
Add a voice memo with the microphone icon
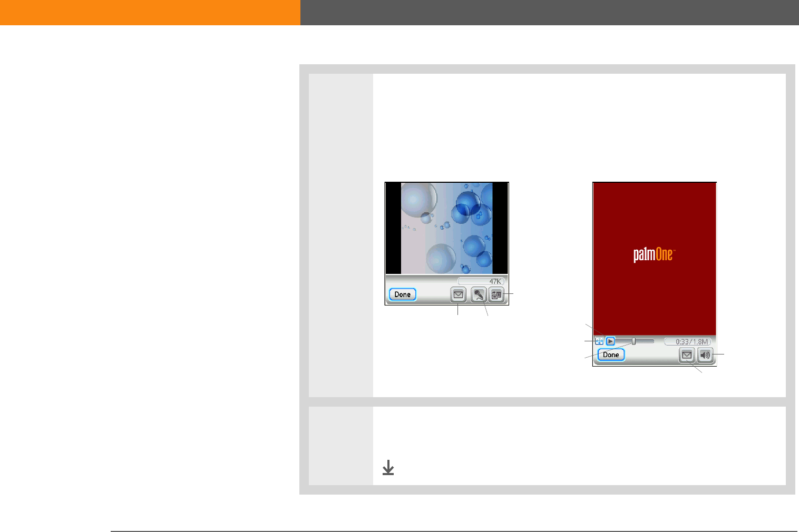tap(478, 294)
